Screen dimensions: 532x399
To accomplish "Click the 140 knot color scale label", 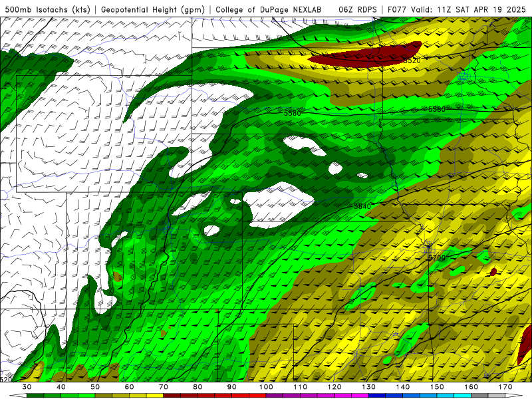I will 403,387.
